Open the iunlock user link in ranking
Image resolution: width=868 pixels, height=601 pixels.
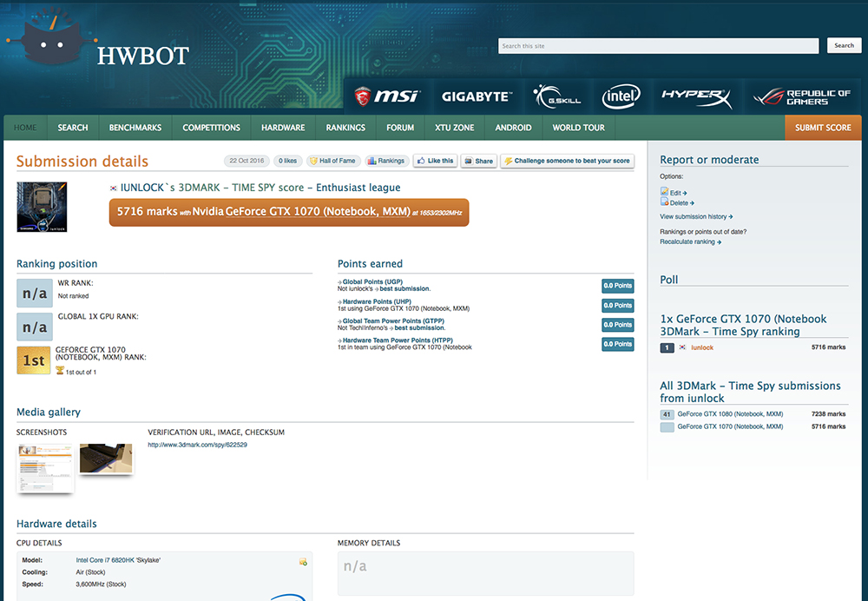click(x=702, y=348)
